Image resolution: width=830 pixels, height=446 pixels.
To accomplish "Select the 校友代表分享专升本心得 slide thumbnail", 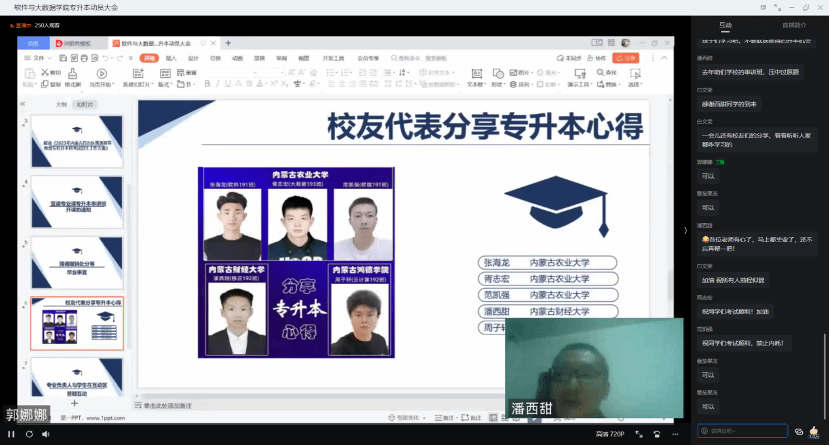I will point(77,321).
